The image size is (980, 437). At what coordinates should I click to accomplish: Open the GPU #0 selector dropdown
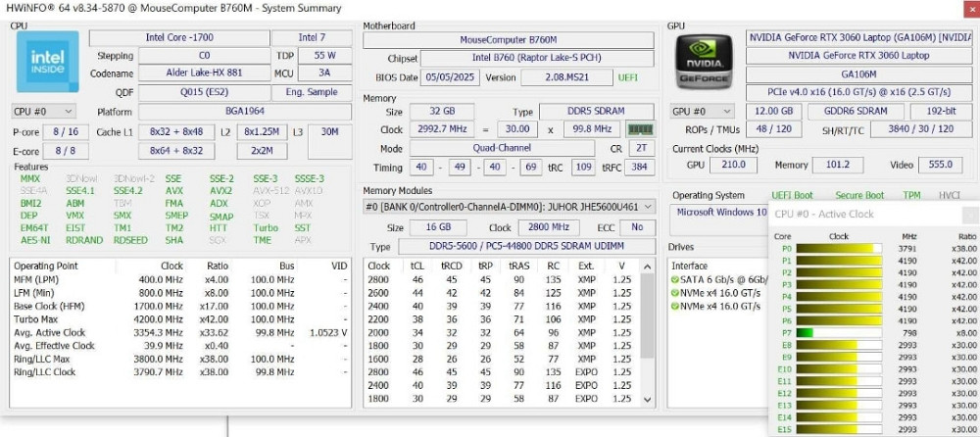tap(702, 112)
